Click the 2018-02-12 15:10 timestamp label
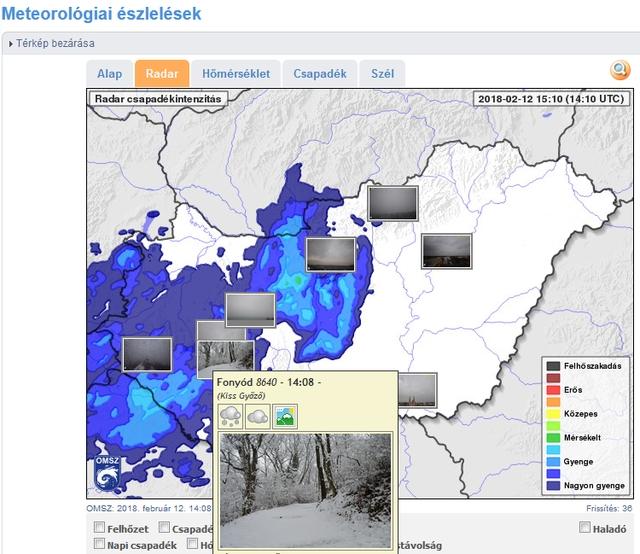The width and height of the screenshot is (640, 554). [551, 99]
